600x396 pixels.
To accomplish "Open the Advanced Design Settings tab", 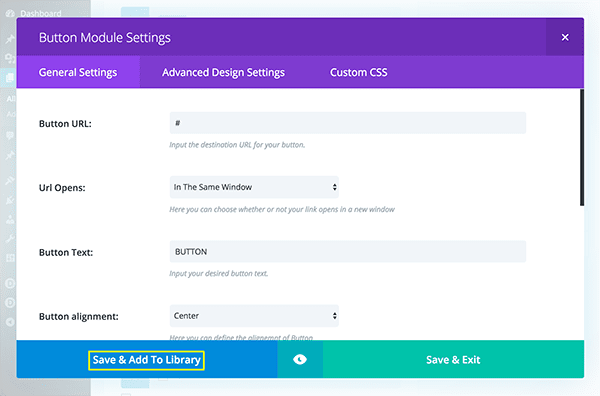I will [223, 72].
